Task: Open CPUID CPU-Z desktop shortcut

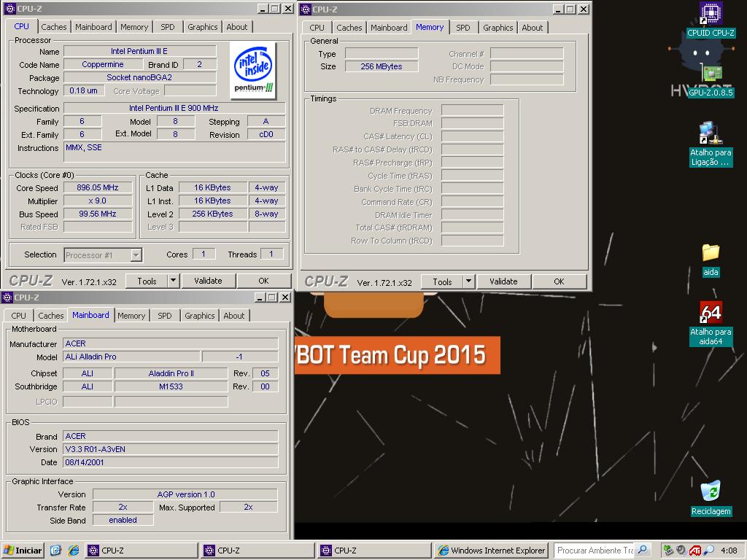Action: (711, 19)
